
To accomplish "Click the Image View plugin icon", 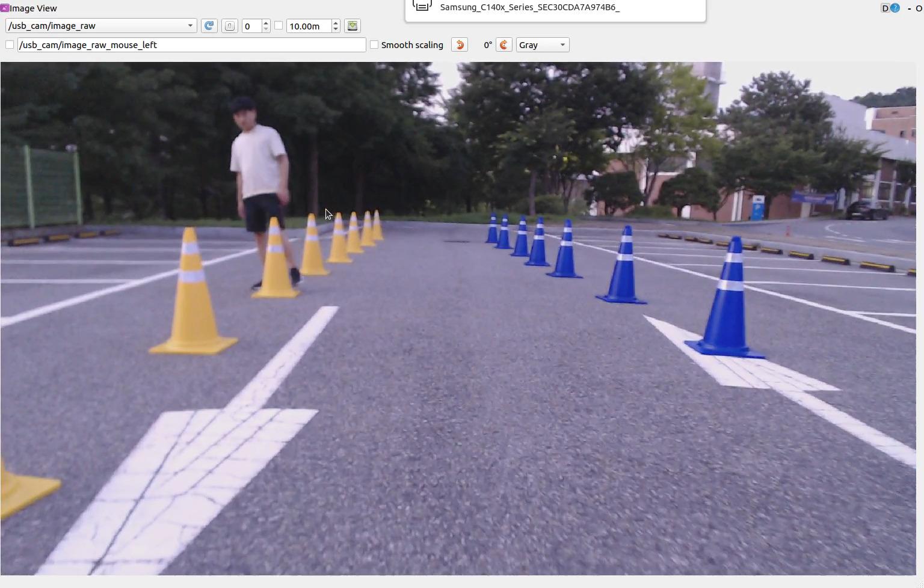I will 4,8.
